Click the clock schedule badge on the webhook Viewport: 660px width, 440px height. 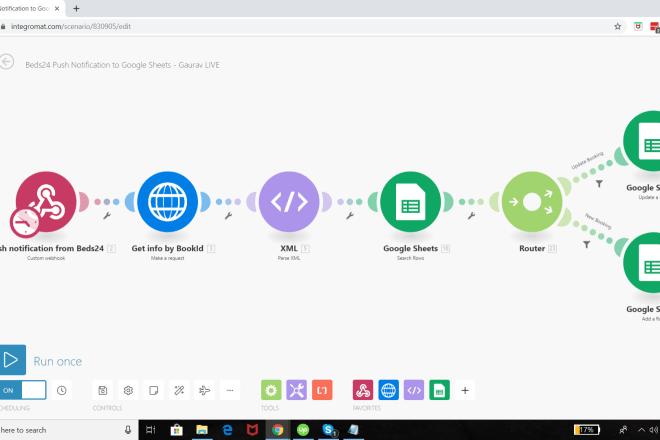coord(25,222)
